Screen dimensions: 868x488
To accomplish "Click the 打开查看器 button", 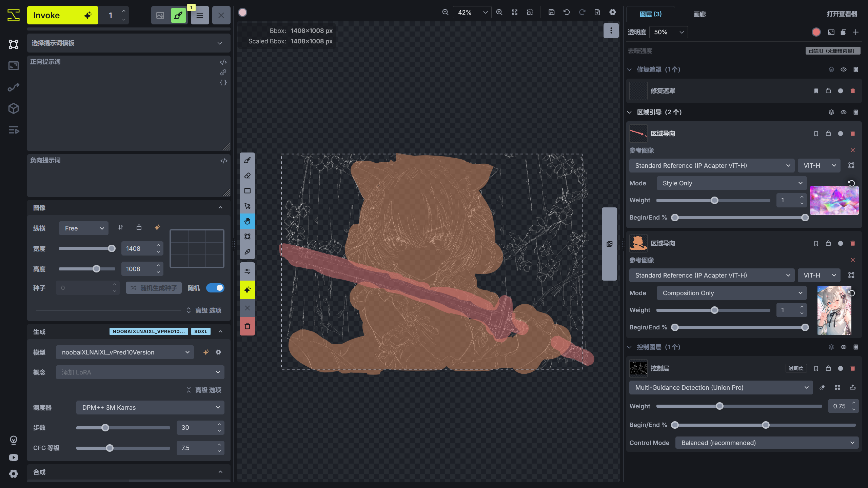I will coord(842,14).
